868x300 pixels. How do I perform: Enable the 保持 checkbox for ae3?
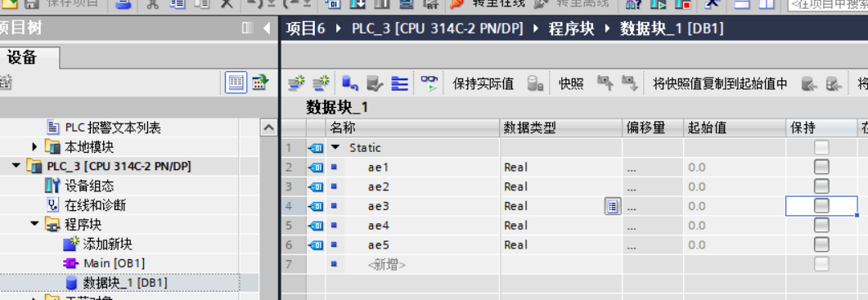pyautogui.click(x=821, y=206)
